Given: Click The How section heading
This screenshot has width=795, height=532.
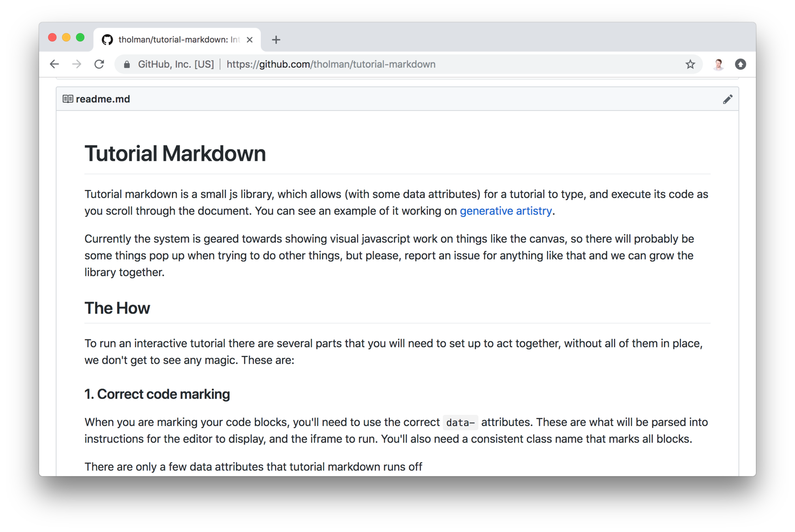Looking at the screenshot, I should (117, 308).
